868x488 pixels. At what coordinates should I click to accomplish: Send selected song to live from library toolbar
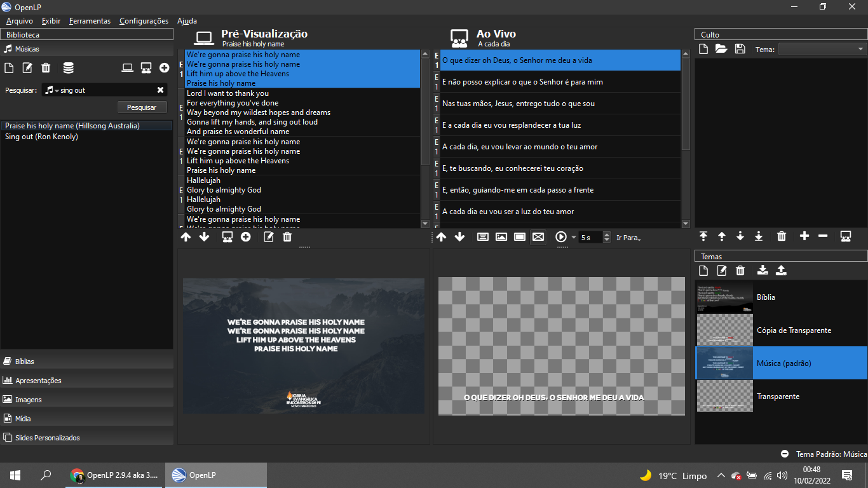tap(146, 68)
